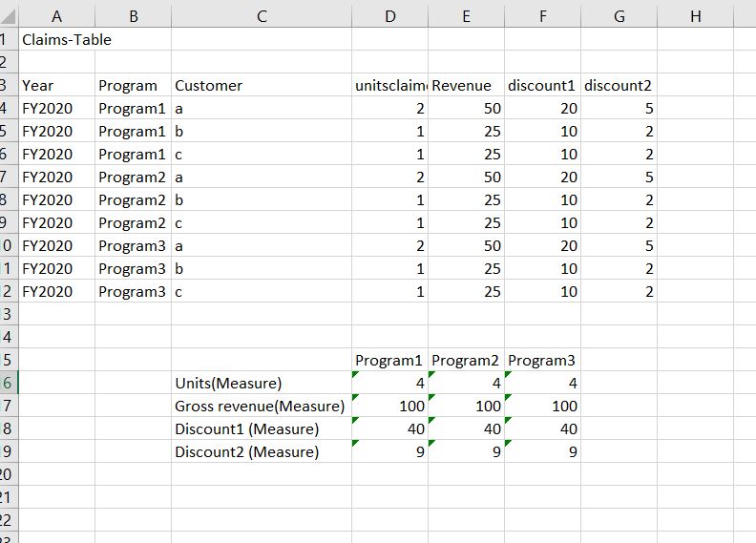Select the Revenue header cell
This screenshot has width=756, height=543.
coord(466,85)
